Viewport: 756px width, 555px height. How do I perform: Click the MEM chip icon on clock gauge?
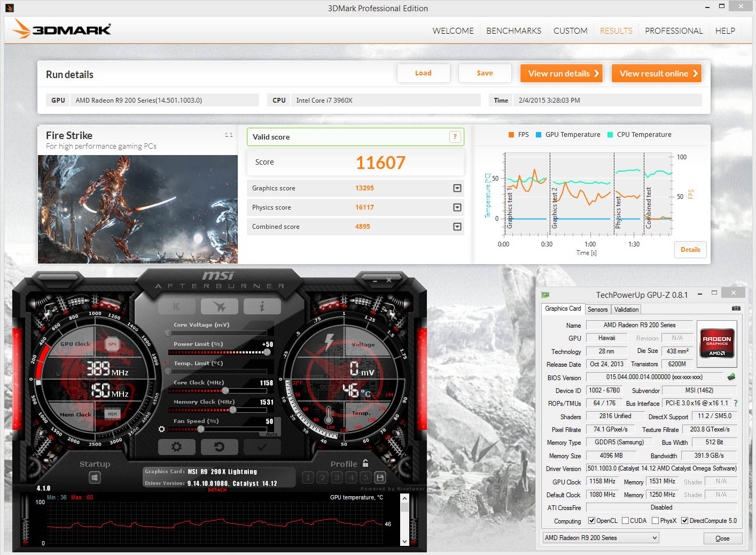112,414
